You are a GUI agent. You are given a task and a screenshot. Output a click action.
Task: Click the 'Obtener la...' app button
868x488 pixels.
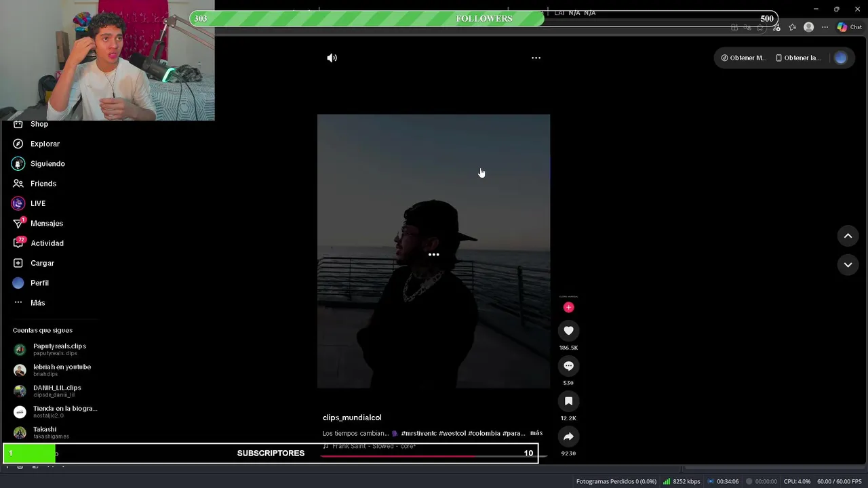coord(797,58)
